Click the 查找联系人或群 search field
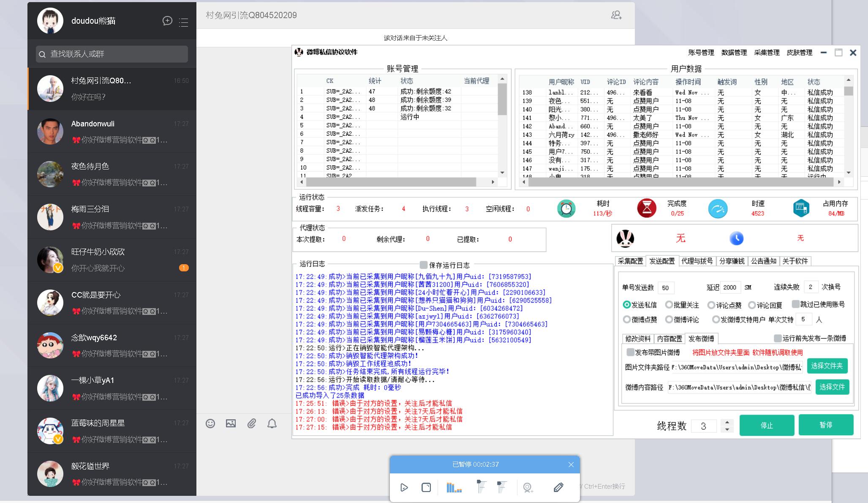The width and height of the screenshot is (868, 503). (x=112, y=54)
